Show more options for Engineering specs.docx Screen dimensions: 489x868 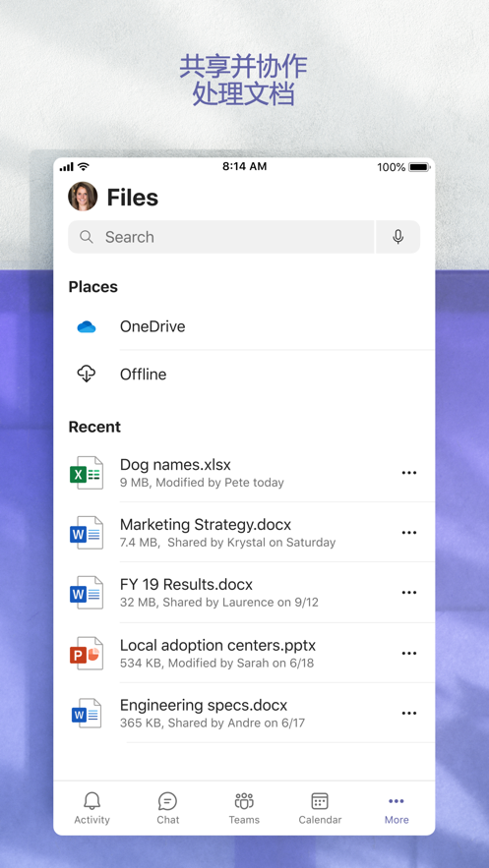pos(409,713)
